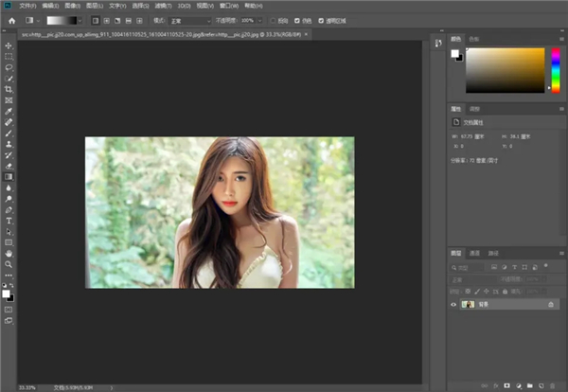The height and width of the screenshot is (392, 568).
Task: Select the Lasso tool
Action: [x=9, y=67]
